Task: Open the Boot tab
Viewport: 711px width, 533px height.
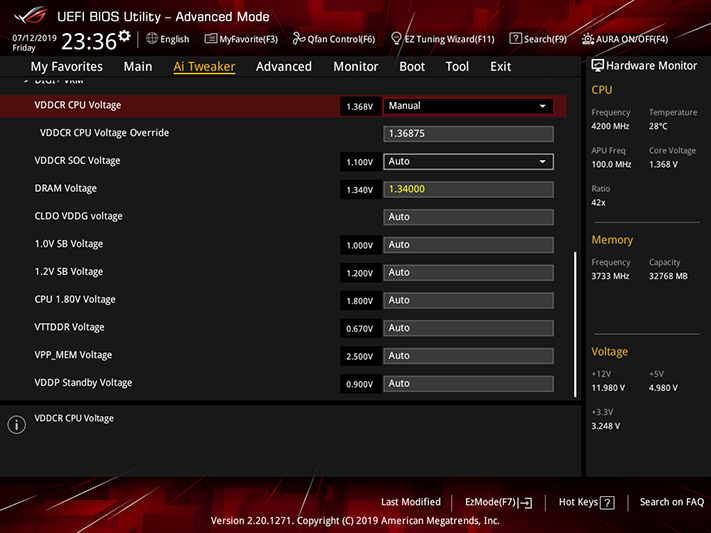Action: [412, 67]
